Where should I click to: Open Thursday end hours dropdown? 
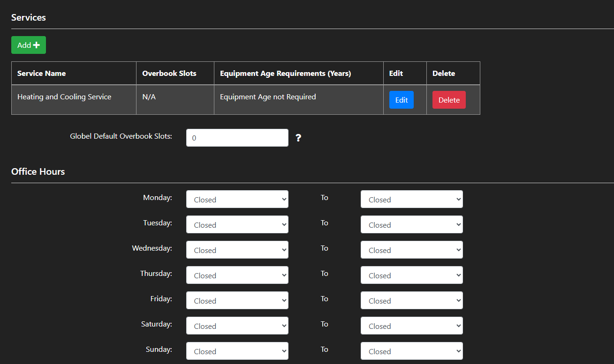(411, 275)
